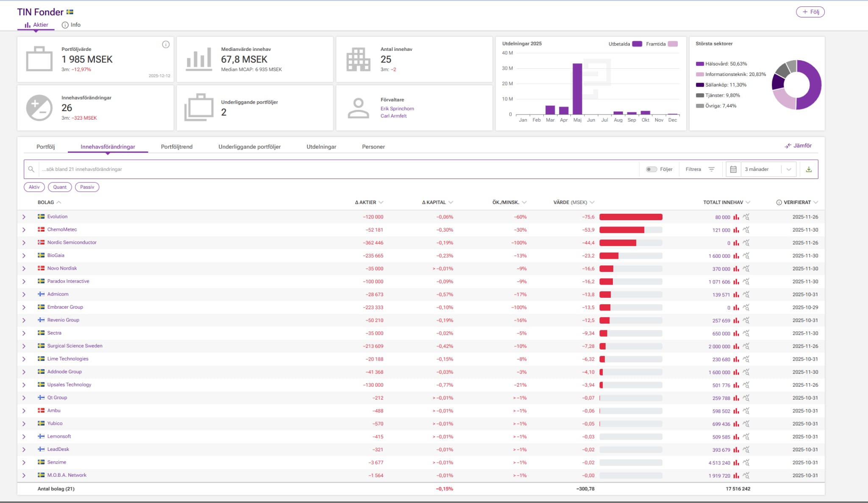868x503 pixels.
Task: Toggle the Följer switch
Action: (x=651, y=169)
